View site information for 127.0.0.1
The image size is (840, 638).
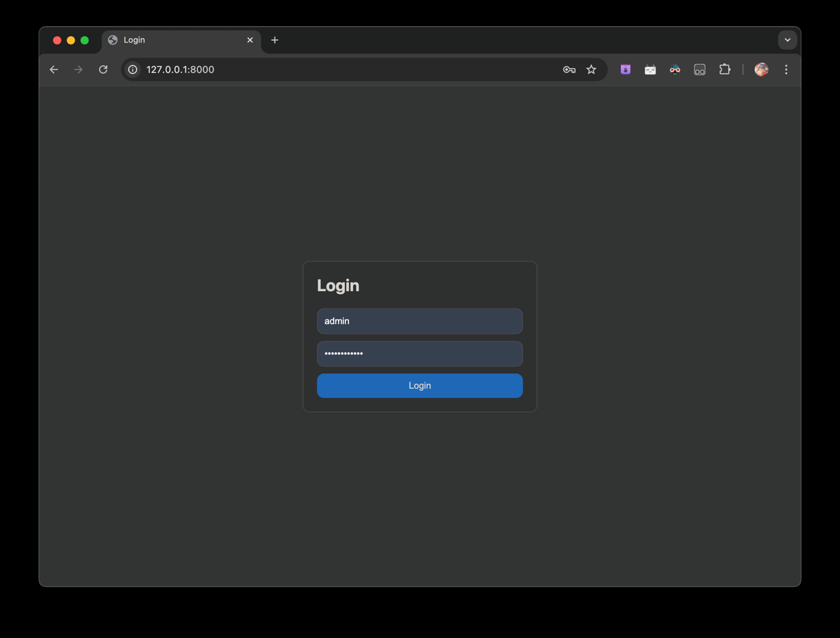pos(133,69)
